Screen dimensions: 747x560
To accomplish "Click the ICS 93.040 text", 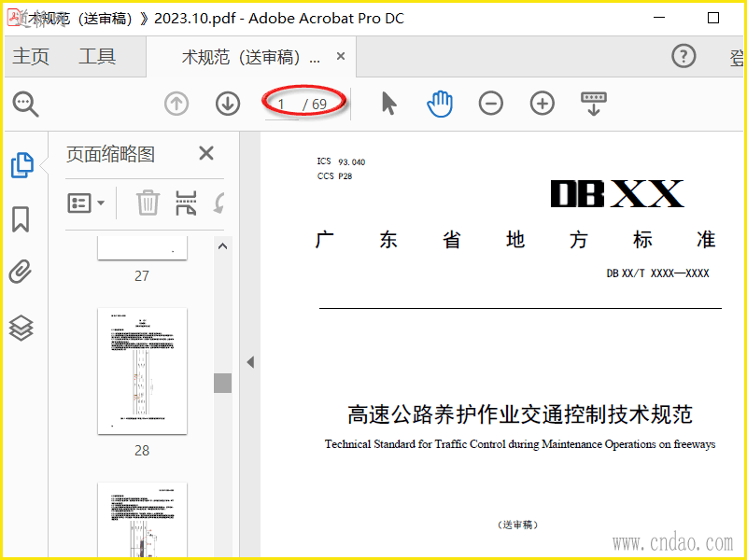I will click(x=341, y=161).
